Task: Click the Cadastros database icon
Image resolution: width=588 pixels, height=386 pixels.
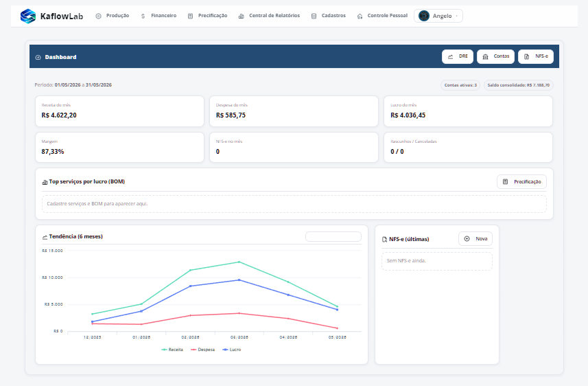Action: [x=314, y=16]
